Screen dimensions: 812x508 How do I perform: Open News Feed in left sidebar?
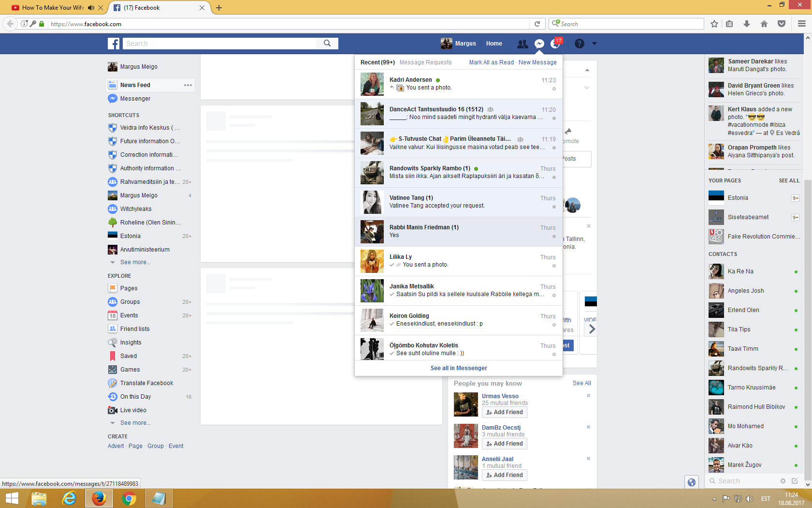coord(150,85)
